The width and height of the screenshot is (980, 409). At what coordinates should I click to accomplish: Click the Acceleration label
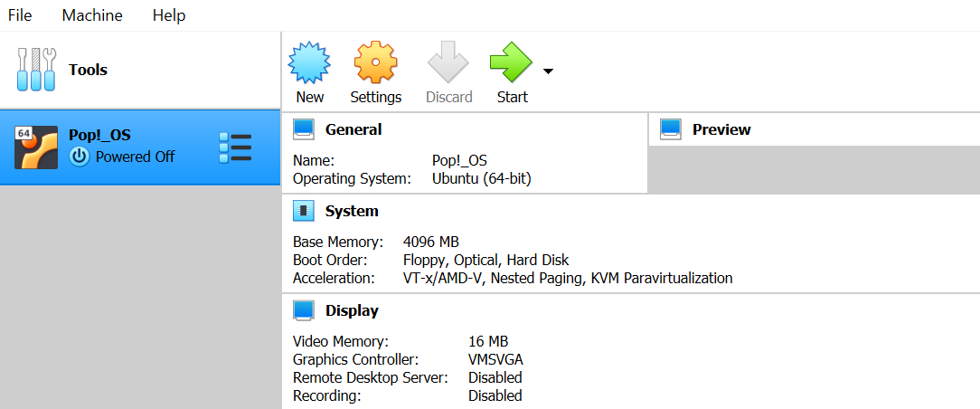334,278
